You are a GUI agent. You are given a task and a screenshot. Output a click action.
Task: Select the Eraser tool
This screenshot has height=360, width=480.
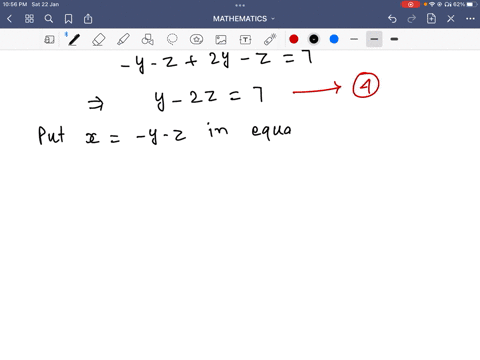point(99,40)
